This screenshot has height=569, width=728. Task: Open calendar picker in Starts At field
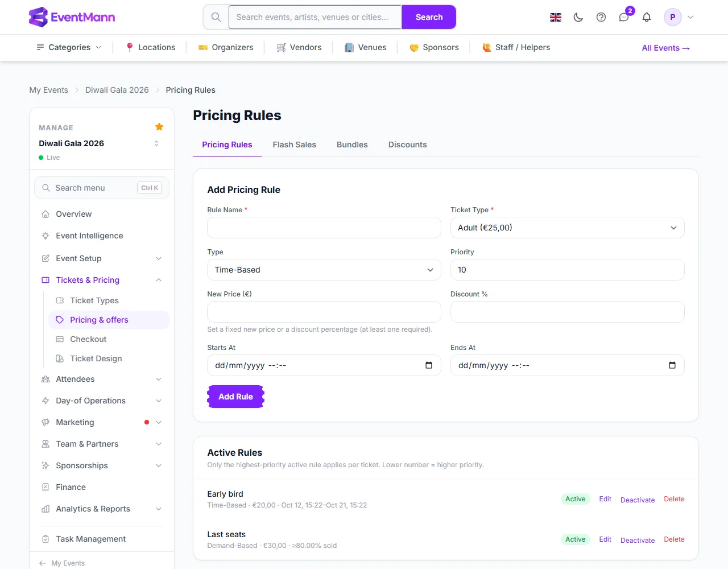coord(429,365)
